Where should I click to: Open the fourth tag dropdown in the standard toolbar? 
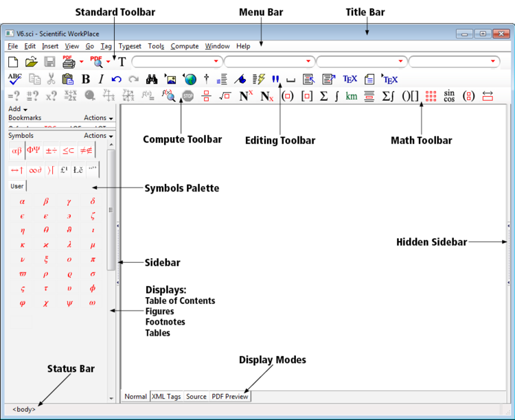point(455,61)
